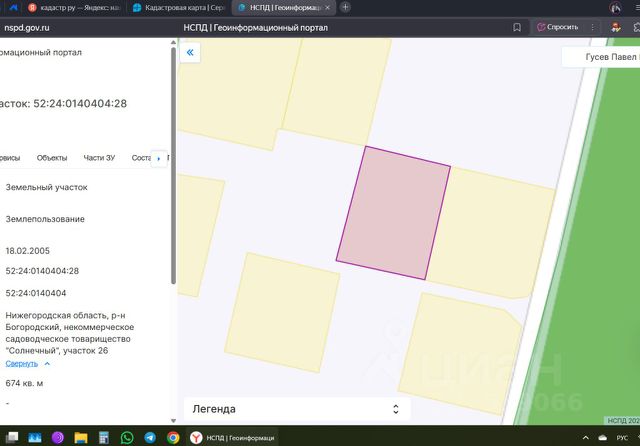Screen dimensions: 640x446
Task: Expand the Легенда panel
Action: (297, 409)
